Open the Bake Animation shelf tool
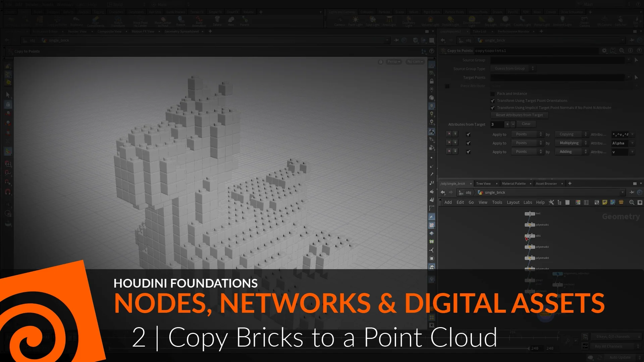The image size is (644, 362). pyautogui.click(x=199, y=21)
